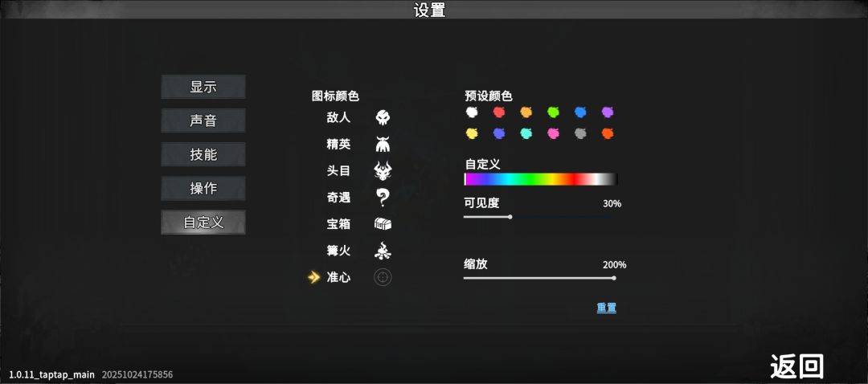Open the 显示 settings tab

click(203, 87)
